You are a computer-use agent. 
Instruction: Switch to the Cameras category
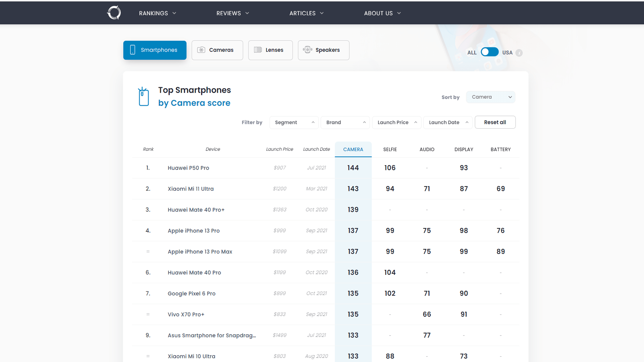(217, 50)
